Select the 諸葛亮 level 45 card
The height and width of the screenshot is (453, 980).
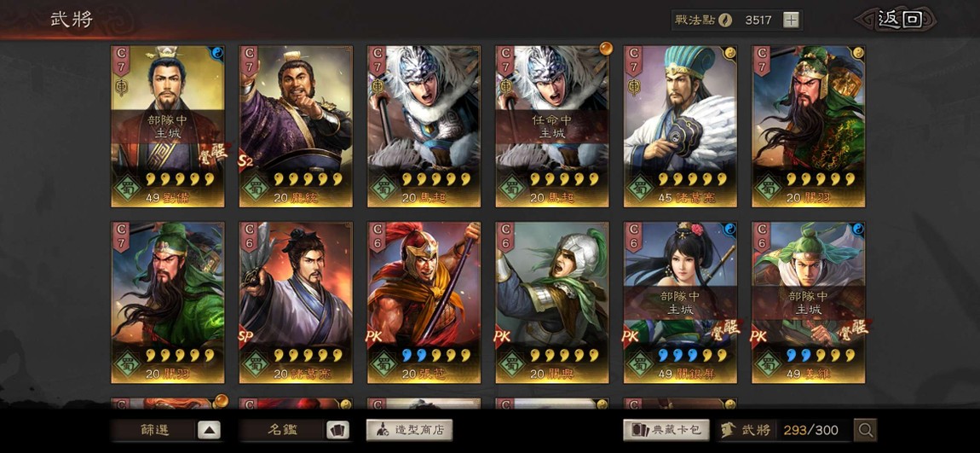680,126
